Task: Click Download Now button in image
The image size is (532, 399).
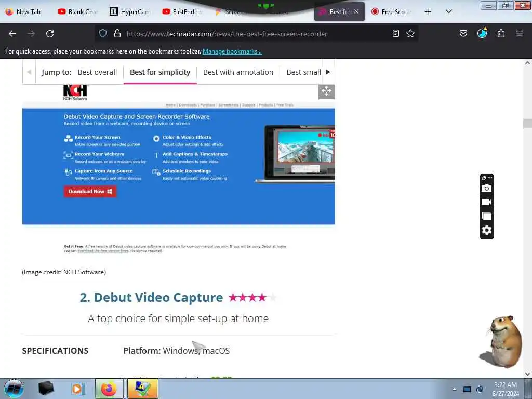Action: [x=90, y=191]
